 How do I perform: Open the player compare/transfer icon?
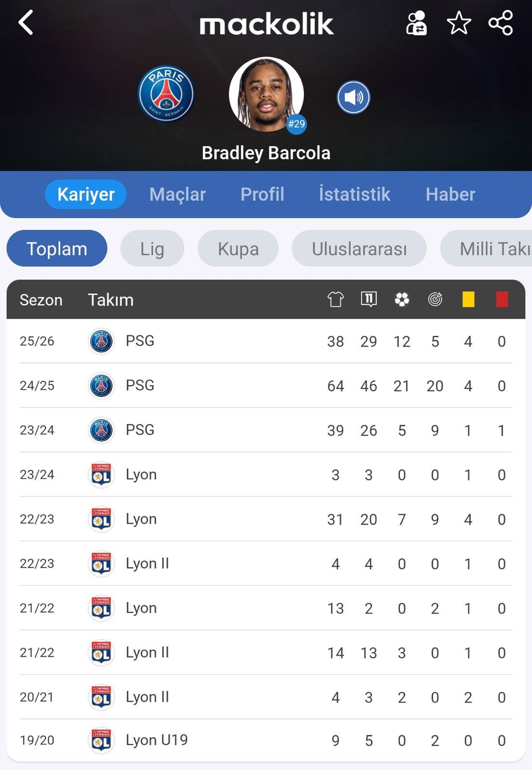pyautogui.click(x=416, y=23)
